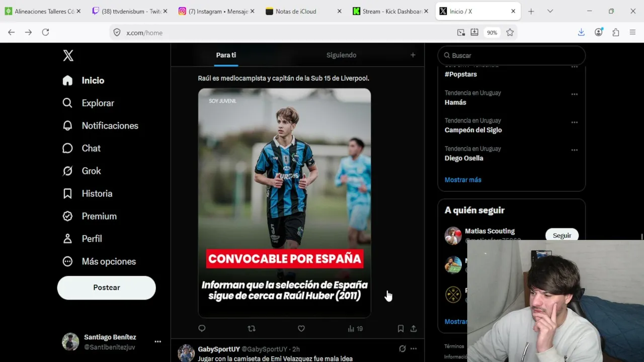Click the Buscar search field
This screenshot has width=644, height=362.
pos(512,55)
